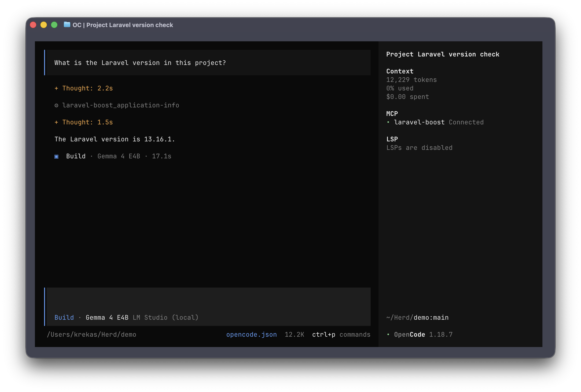Click the Connected status text

(466, 122)
